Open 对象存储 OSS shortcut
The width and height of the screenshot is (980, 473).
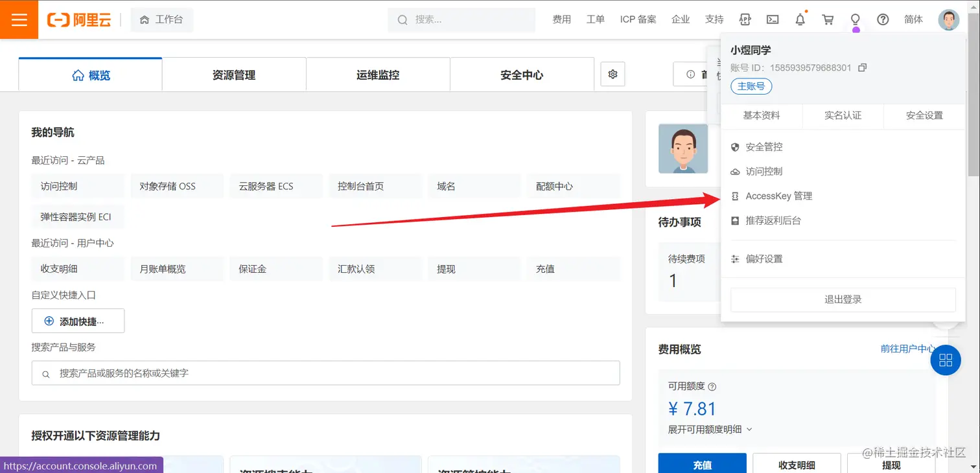coord(177,186)
